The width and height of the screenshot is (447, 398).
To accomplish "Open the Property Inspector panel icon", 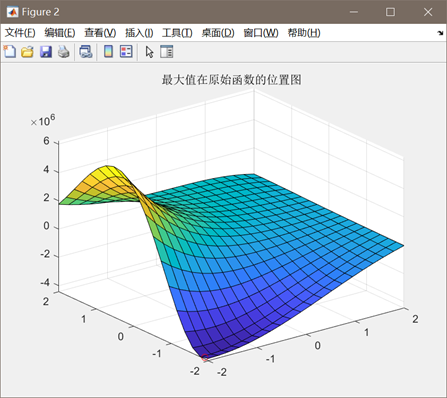I will (x=166, y=52).
